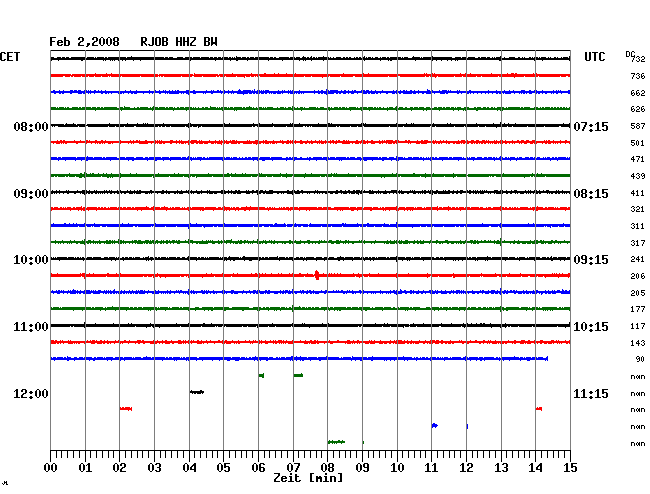Click the green trace fragment just after minute 07

298,375
